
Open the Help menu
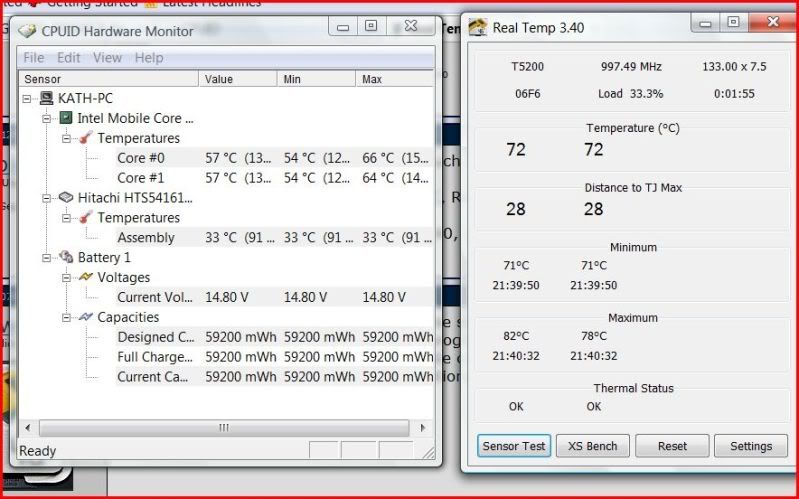coord(149,58)
